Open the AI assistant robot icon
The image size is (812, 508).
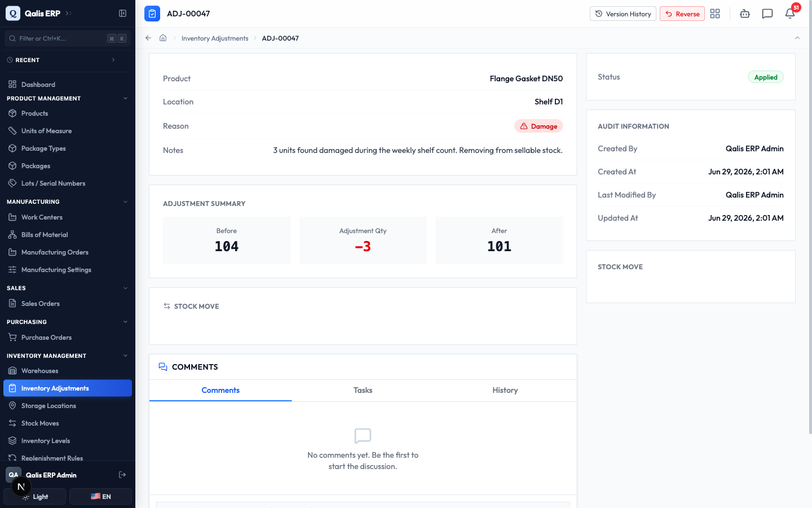[x=745, y=14]
